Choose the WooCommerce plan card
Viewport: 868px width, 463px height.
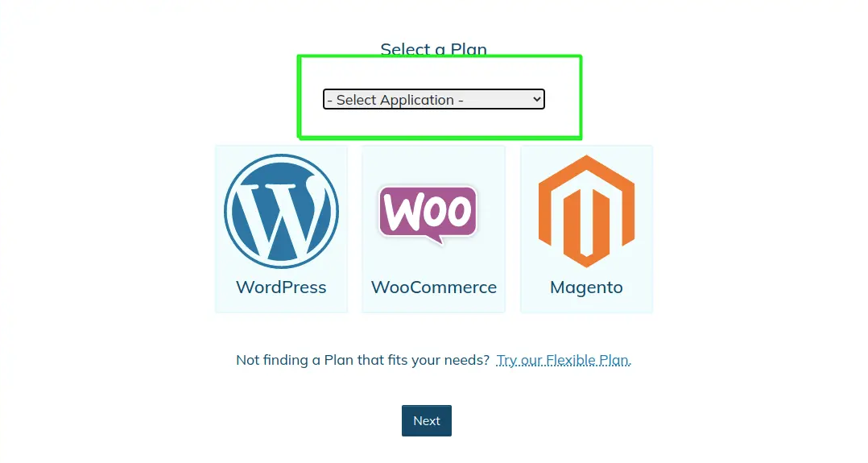(433, 229)
